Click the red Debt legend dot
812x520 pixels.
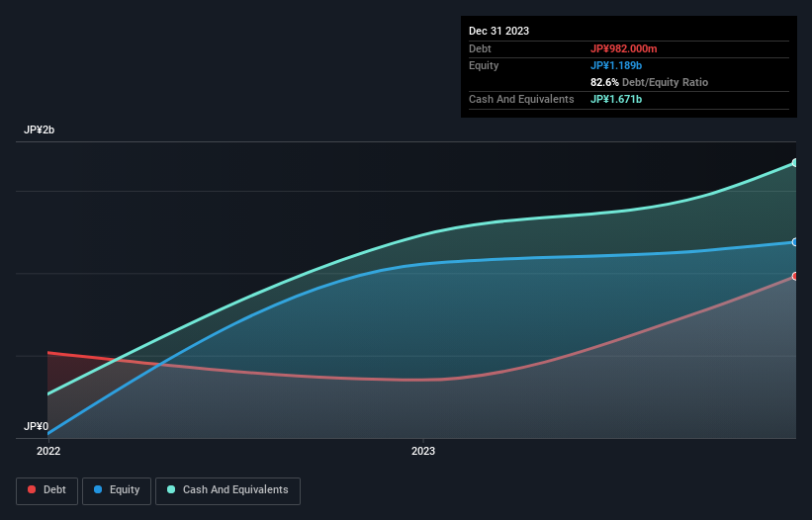[32, 489]
